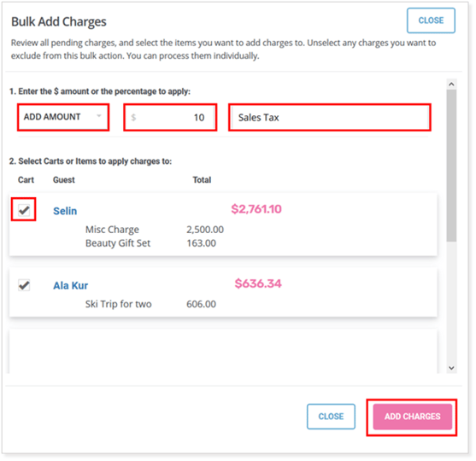
Task: Click the dollar amount input field
Action: point(170,117)
